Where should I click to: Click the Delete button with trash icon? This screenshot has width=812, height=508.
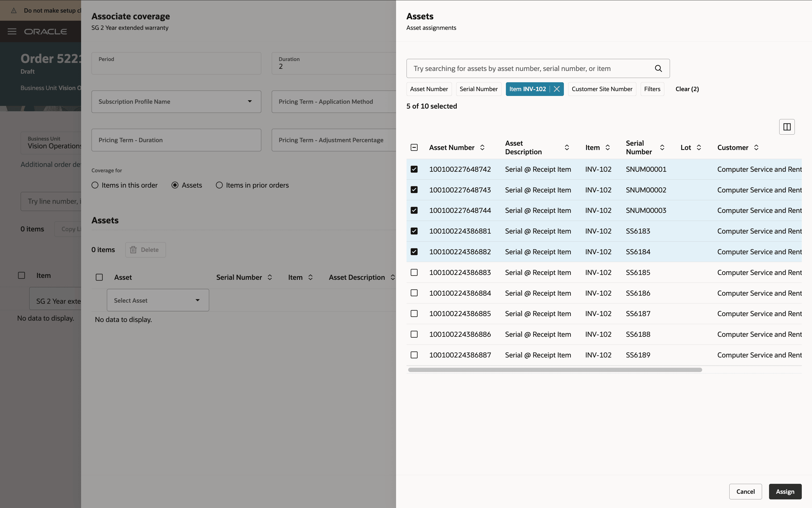pos(145,250)
